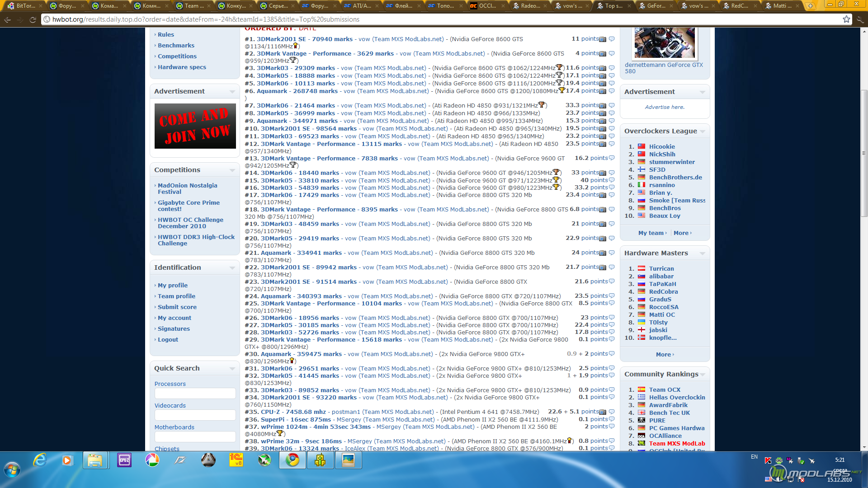
Task: Launch CPU-Z from the taskbar
Action: (124, 460)
